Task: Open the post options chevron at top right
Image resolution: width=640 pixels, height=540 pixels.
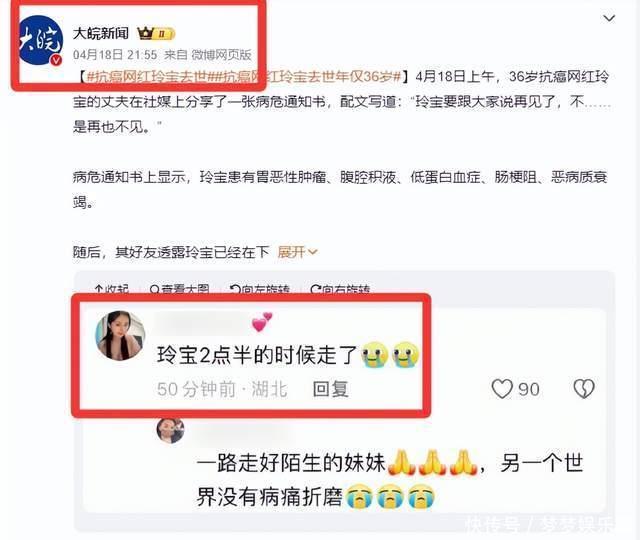Action: pyautogui.click(x=609, y=18)
